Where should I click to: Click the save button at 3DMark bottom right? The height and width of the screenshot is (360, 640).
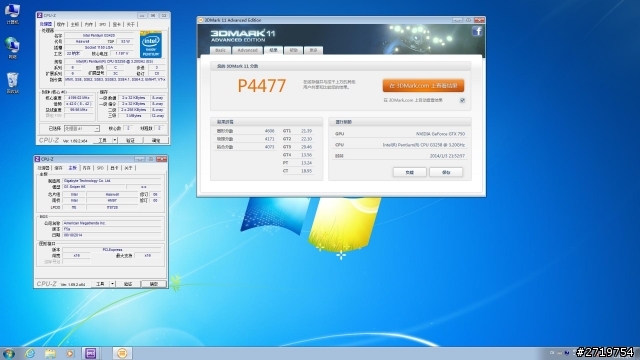click(x=446, y=172)
